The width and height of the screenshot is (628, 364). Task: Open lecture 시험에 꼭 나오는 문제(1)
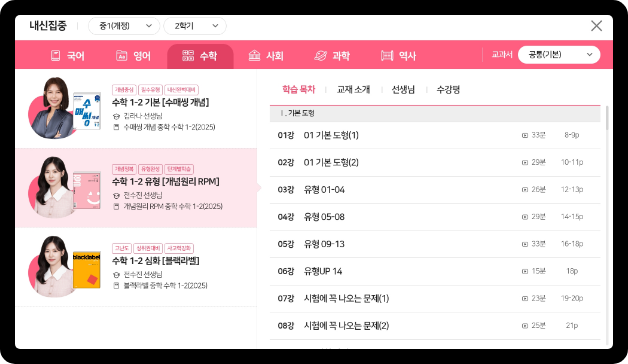tap(346, 299)
